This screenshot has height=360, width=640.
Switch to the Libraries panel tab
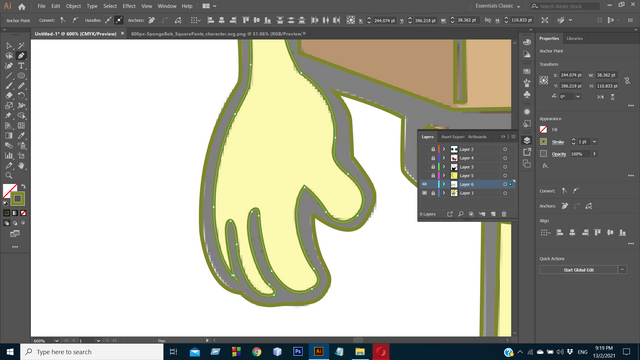[574, 38]
